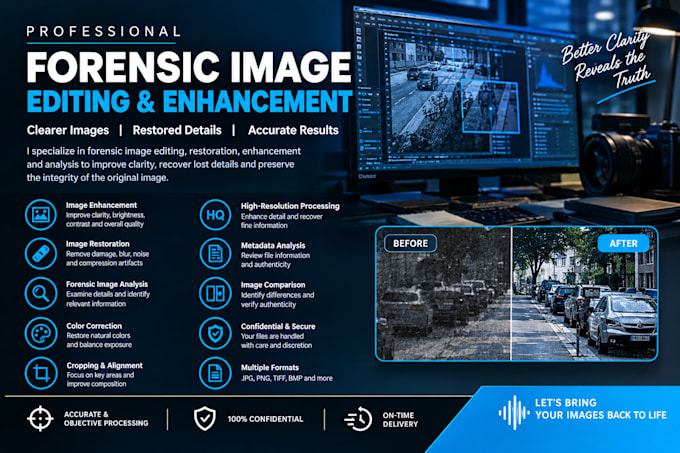680x453 pixels.
Task: Click the blue "EDITING & ENHANCEMENT" title
Action: (190, 101)
